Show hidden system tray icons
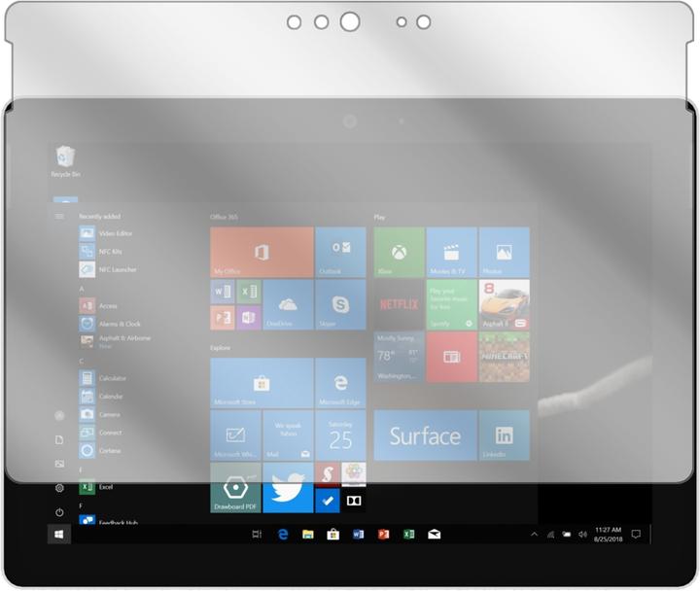The width and height of the screenshot is (700, 591). pos(534,534)
